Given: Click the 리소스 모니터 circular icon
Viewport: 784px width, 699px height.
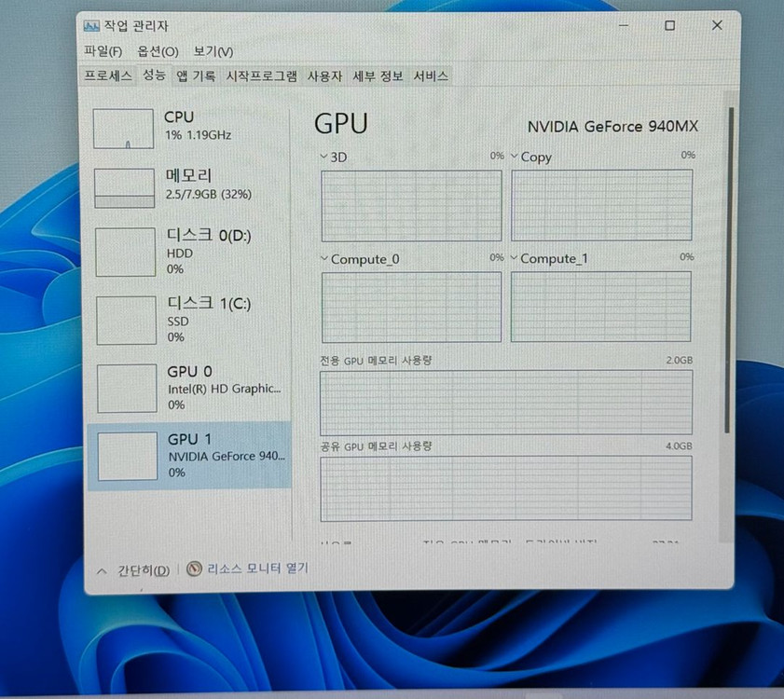Looking at the screenshot, I should tap(195, 569).
